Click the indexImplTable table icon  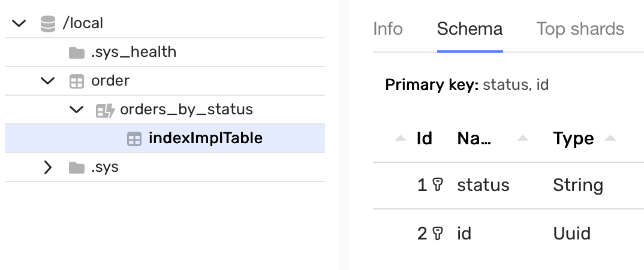click(134, 139)
